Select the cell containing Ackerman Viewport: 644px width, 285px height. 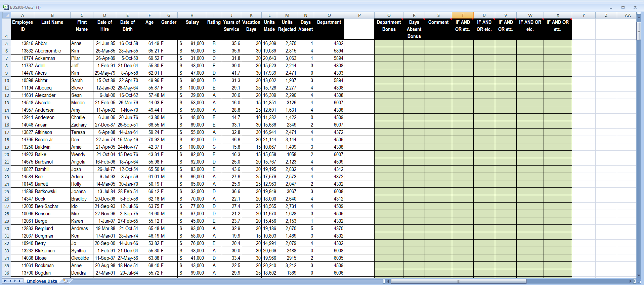click(52, 58)
